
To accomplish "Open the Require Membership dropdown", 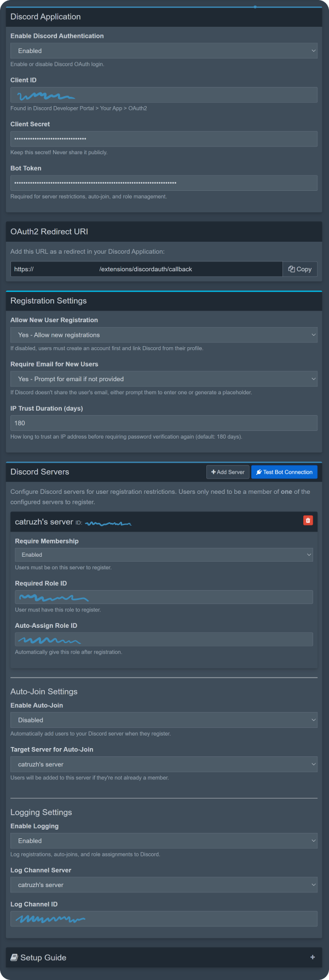I will pos(164,555).
